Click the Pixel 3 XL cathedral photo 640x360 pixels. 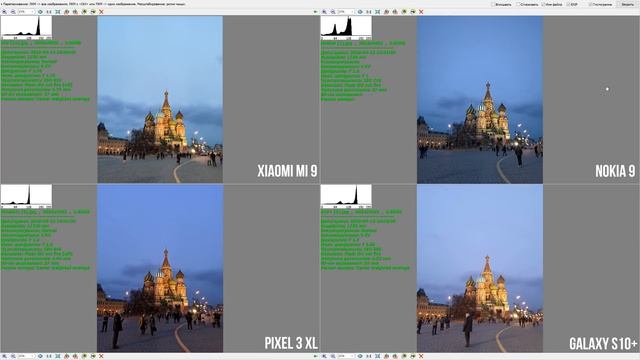[x=160, y=268]
